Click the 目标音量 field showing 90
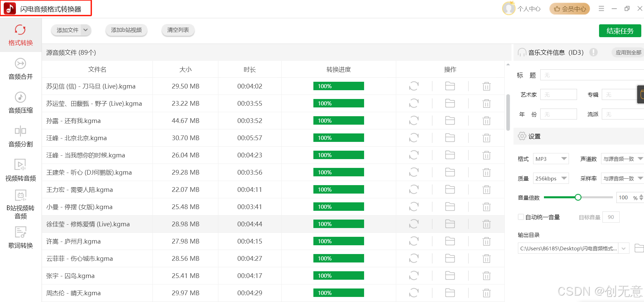The width and height of the screenshot is (644, 302). 611,217
